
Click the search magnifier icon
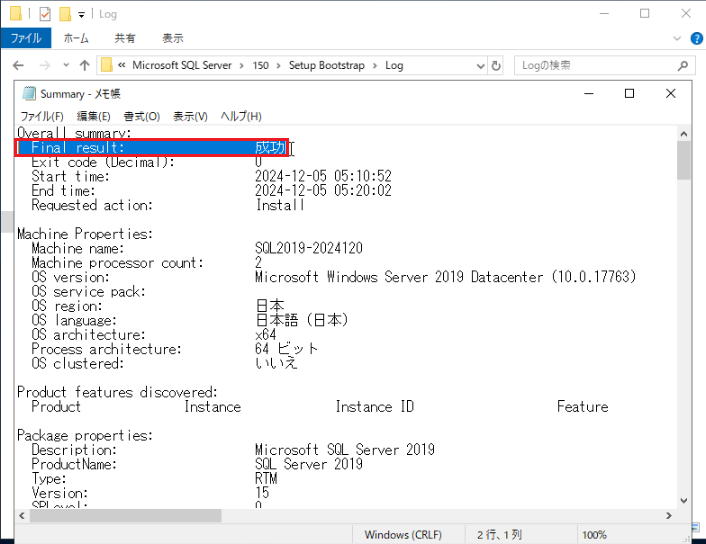pos(683,66)
